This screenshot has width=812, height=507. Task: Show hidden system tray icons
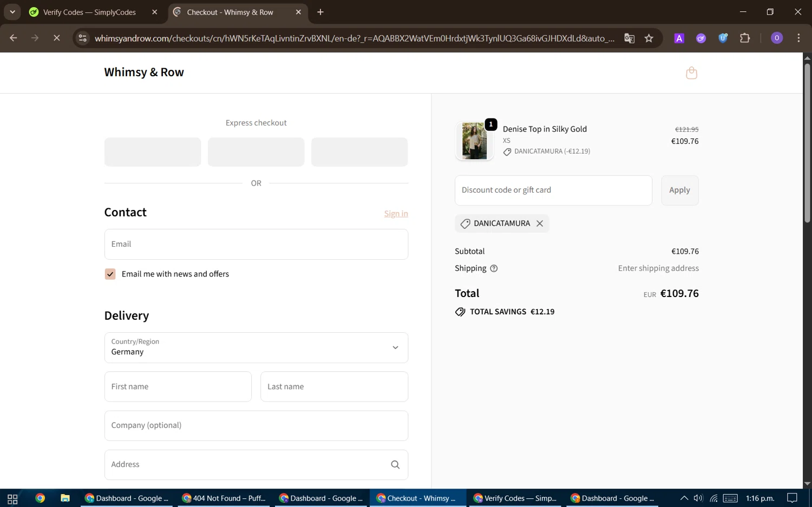point(684,498)
